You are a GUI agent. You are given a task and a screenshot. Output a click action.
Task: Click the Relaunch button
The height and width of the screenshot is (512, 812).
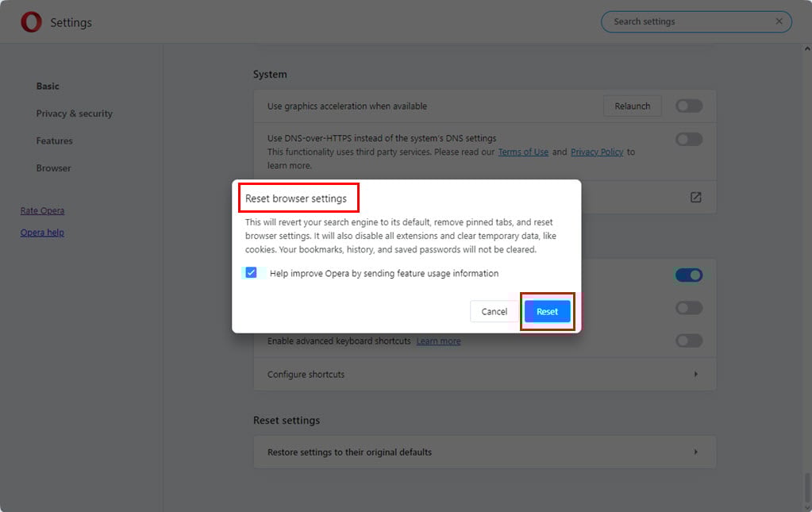tap(633, 106)
